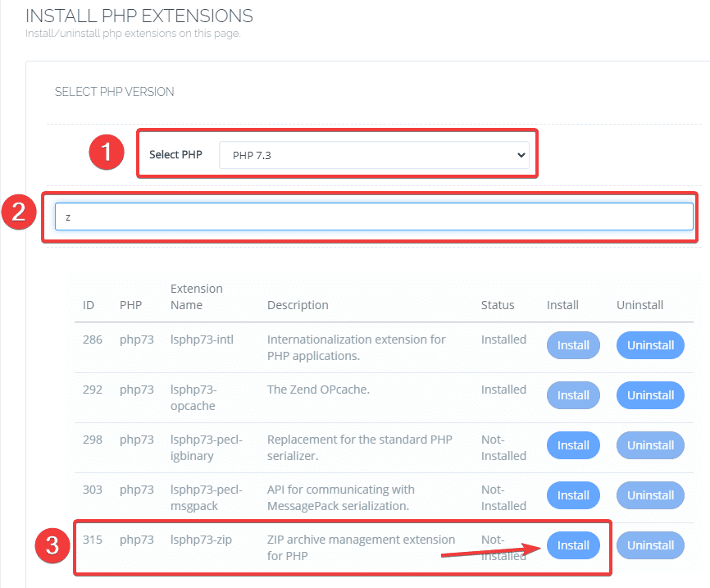This screenshot has width=710, height=588.
Task: Install the lsphp73-zip extension
Action: 573,545
